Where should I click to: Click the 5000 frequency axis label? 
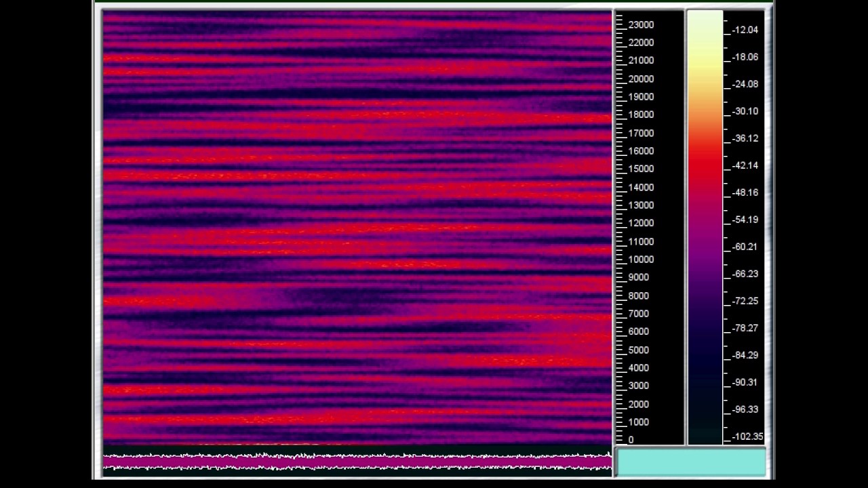tap(639, 350)
